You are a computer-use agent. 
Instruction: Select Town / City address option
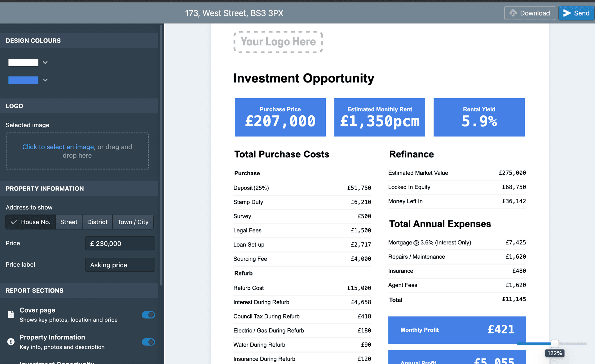[x=133, y=222]
